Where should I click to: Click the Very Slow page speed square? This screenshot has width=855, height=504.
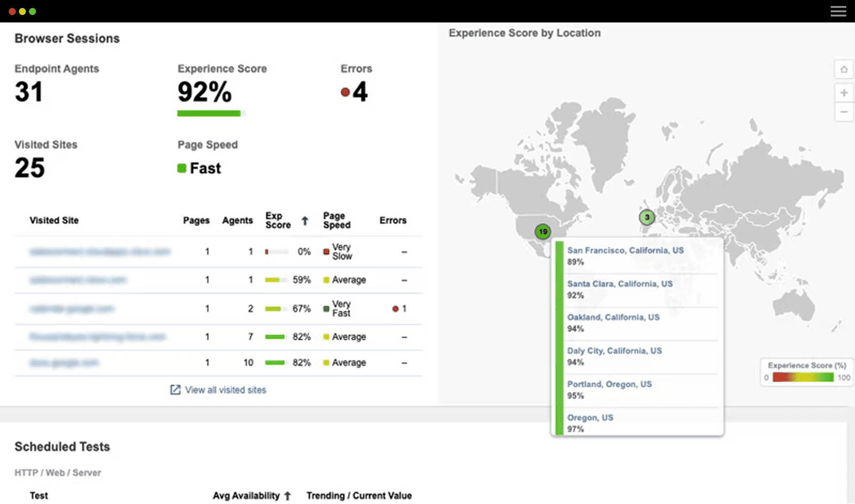(326, 252)
